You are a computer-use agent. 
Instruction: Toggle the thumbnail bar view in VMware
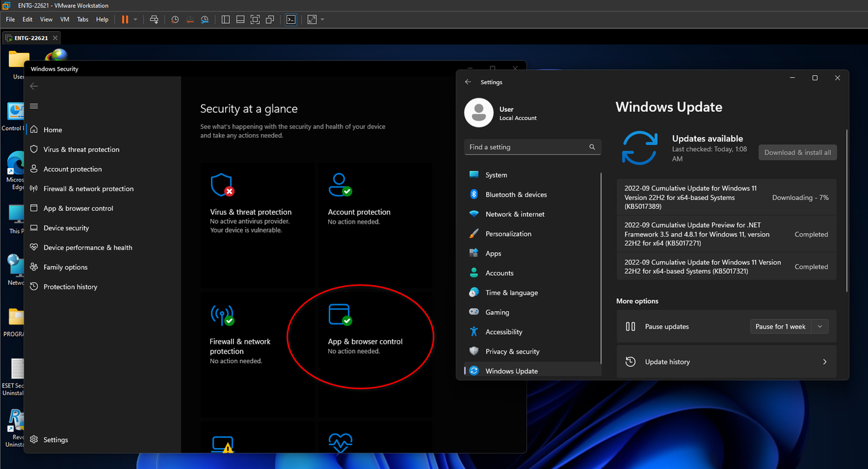click(240, 20)
